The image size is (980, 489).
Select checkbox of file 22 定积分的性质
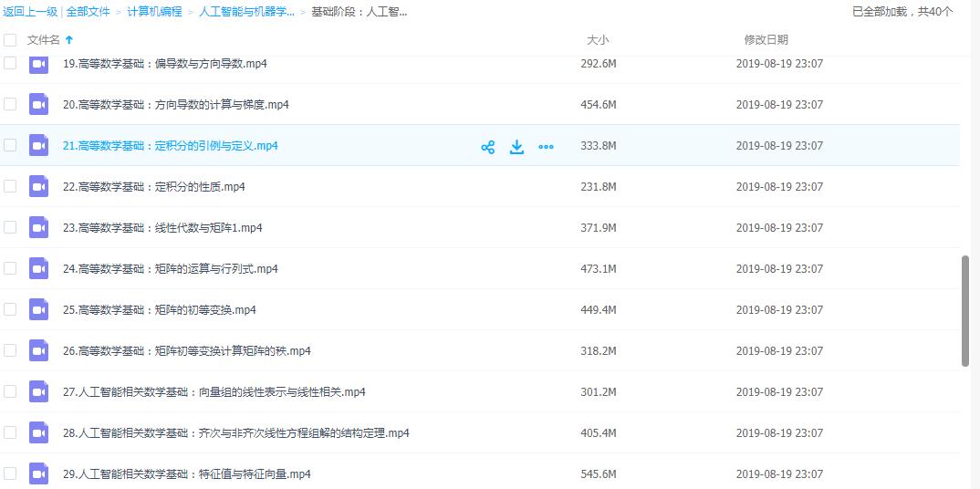click(10, 186)
